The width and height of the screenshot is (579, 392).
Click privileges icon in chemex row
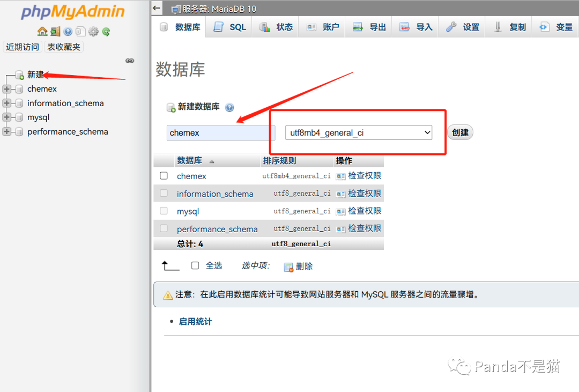[340, 176]
